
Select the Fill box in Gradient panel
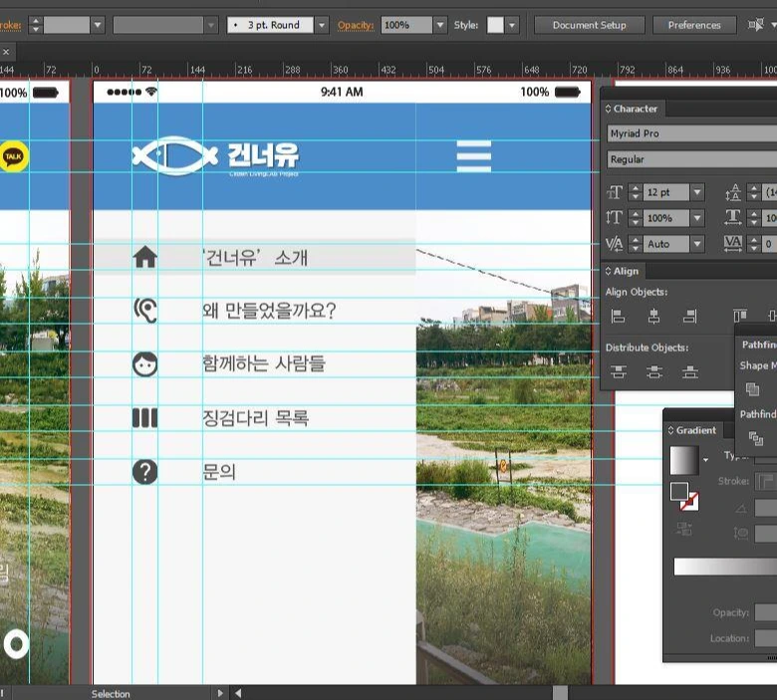coord(679,492)
